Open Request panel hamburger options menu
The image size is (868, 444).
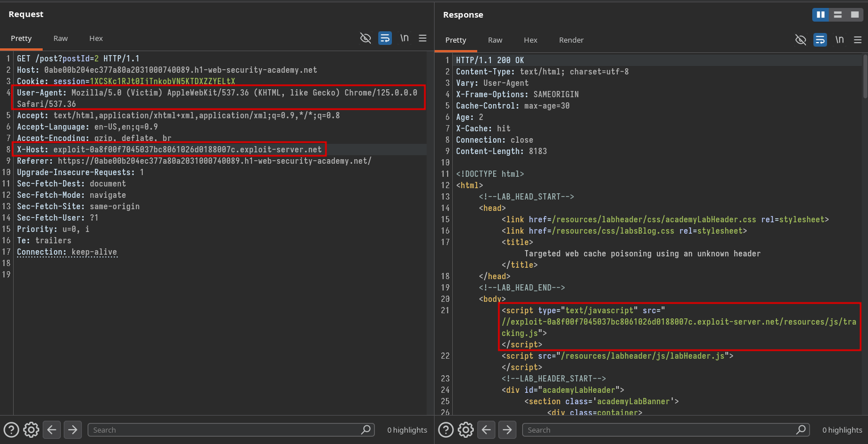pyautogui.click(x=423, y=38)
